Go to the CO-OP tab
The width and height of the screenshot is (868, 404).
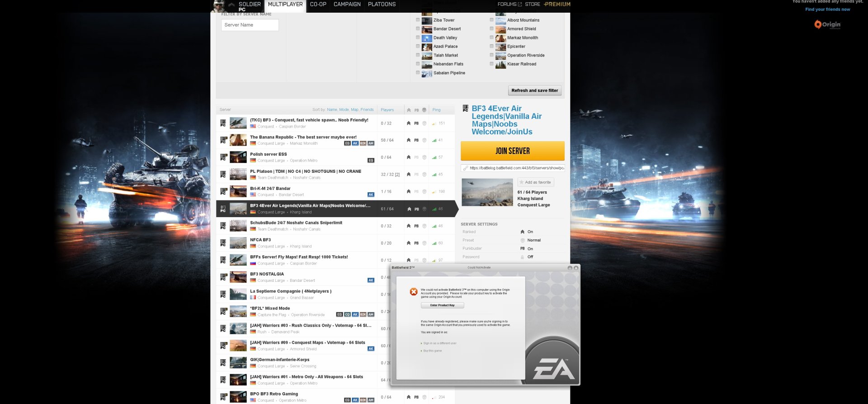(318, 5)
